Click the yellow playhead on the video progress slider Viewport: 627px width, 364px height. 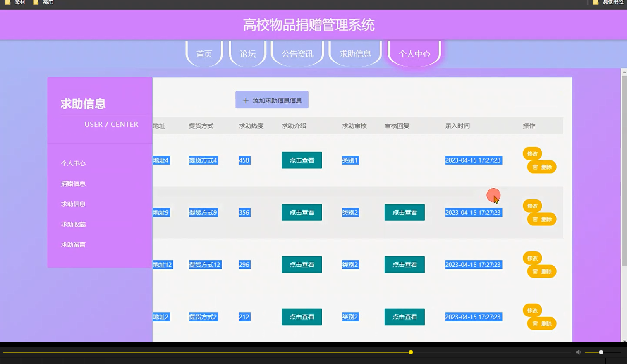tap(410, 352)
